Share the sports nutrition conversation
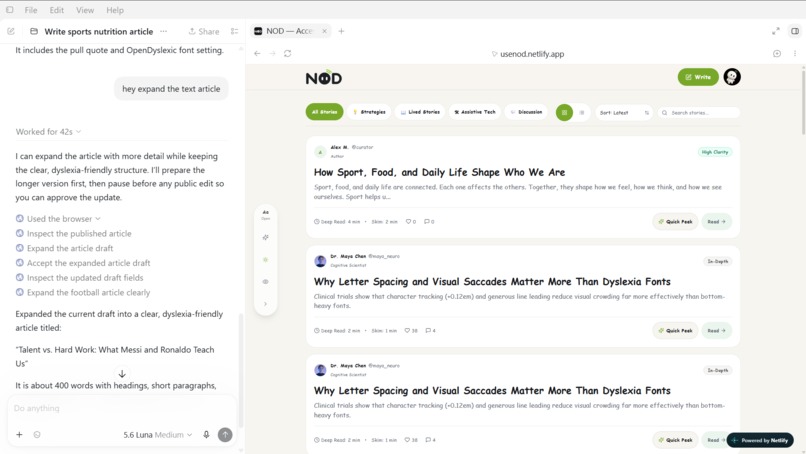The width and height of the screenshot is (806, 454). 204,31
